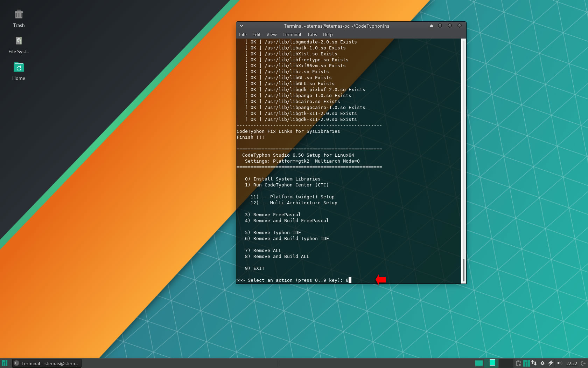Click the libgtk-x11-2.0.so Exists line
The image size is (588, 368).
tap(301, 114)
